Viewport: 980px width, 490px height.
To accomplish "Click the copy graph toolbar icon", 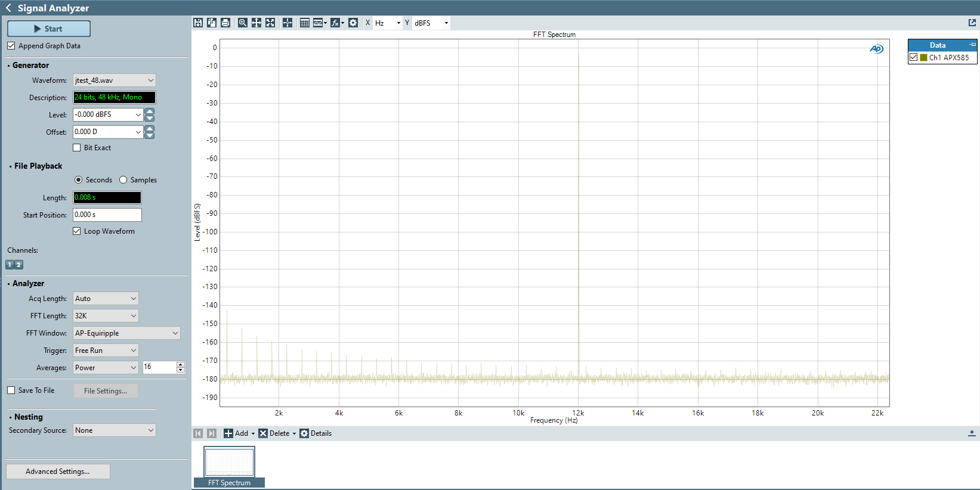I will point(212,23).
